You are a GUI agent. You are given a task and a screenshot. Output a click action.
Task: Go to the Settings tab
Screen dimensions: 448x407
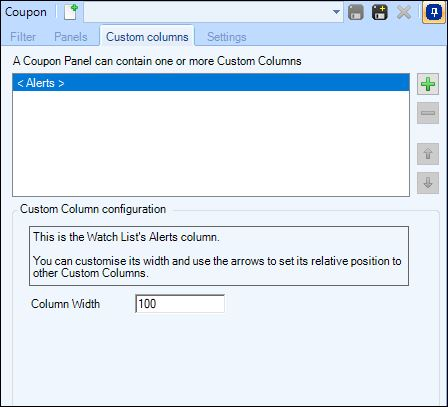[x=227, y=37]
